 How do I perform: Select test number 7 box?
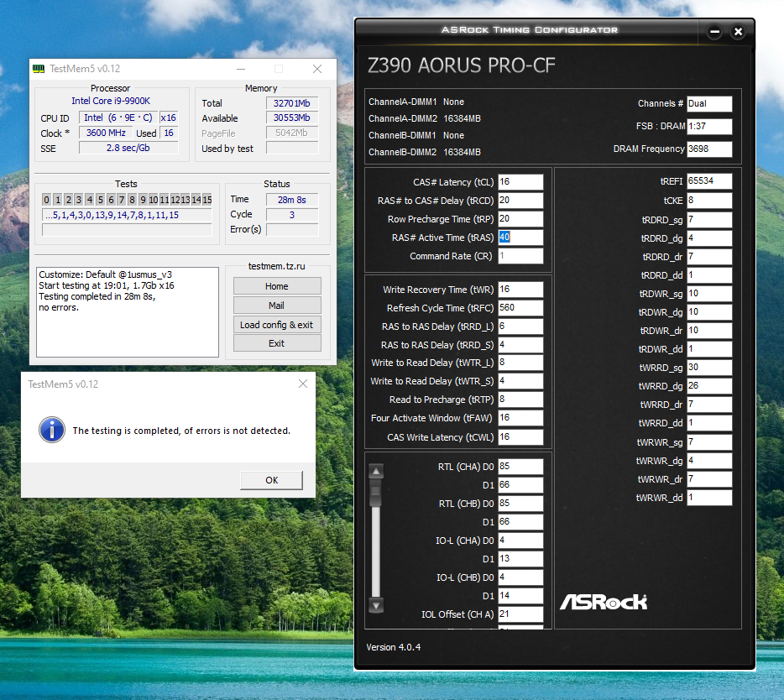click(122, 200)
